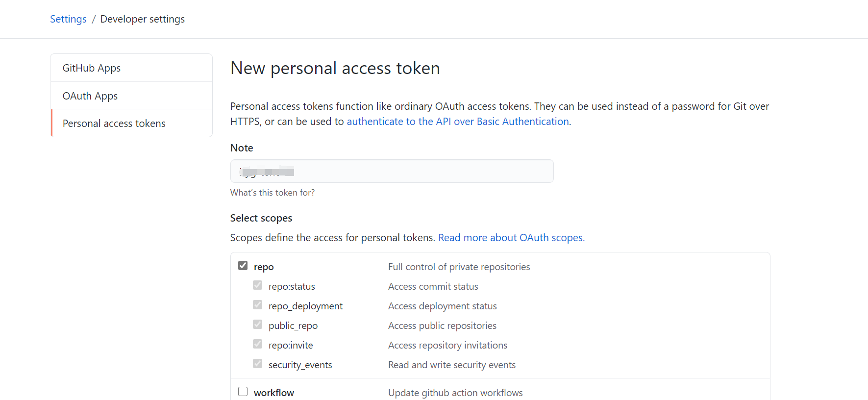The width and height of the screenshot is (868, 400).
Task: Click the Note input field
Action: point(392,171)
